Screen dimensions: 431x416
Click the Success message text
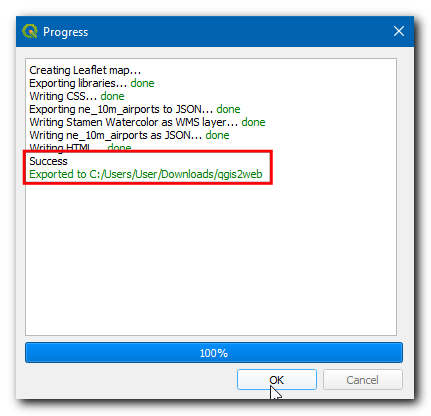coord(48,161)
